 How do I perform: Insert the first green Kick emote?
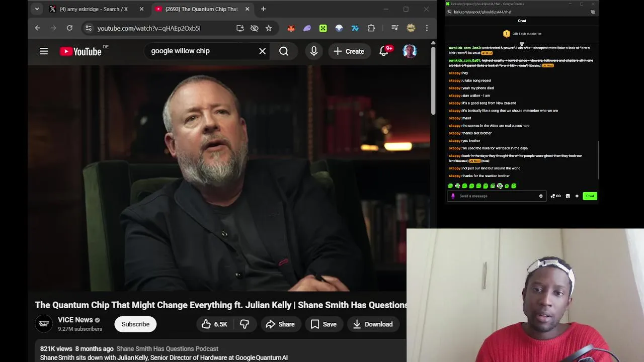click(x=450, y=186)
